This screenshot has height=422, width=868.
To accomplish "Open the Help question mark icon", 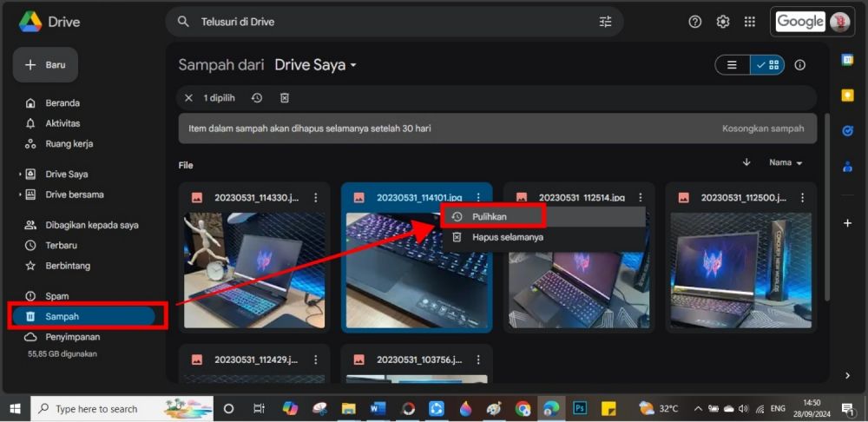I will pos(694,22).
